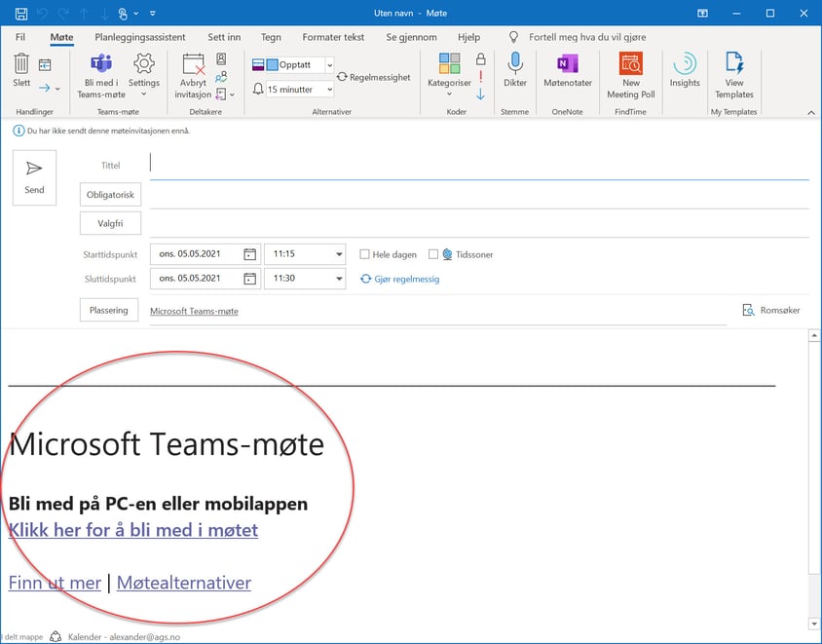The width and height of the screenshot is (822, 644).
Task: Open the Tegn tab
Action: pos(271,37)
